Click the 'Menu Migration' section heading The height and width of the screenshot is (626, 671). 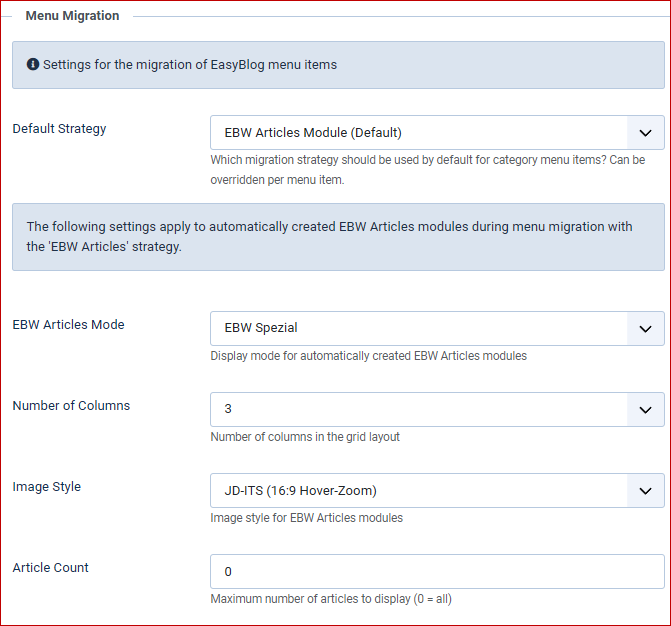point(72,16)
